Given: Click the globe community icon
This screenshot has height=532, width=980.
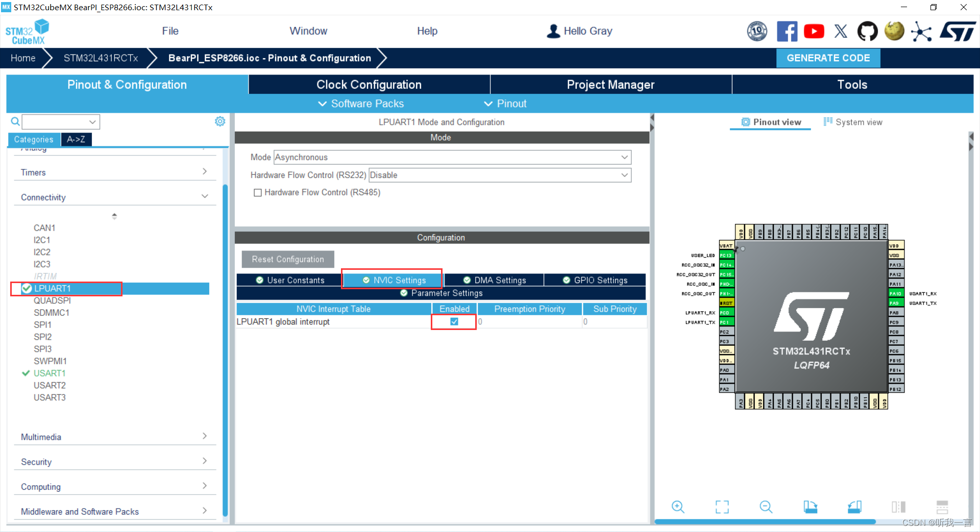Looking at the screenshot, I should 894,31.
